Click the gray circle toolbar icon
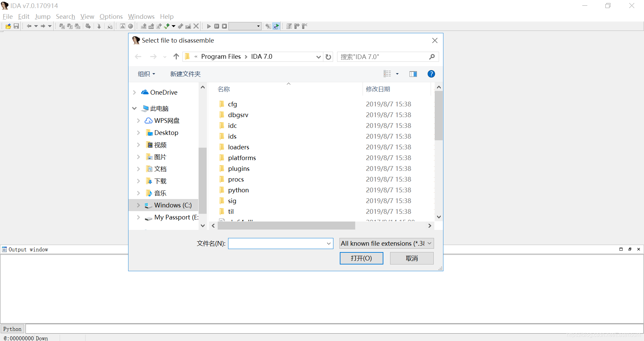Viewport: 644px width, 341px height. (x=130, y=26)
